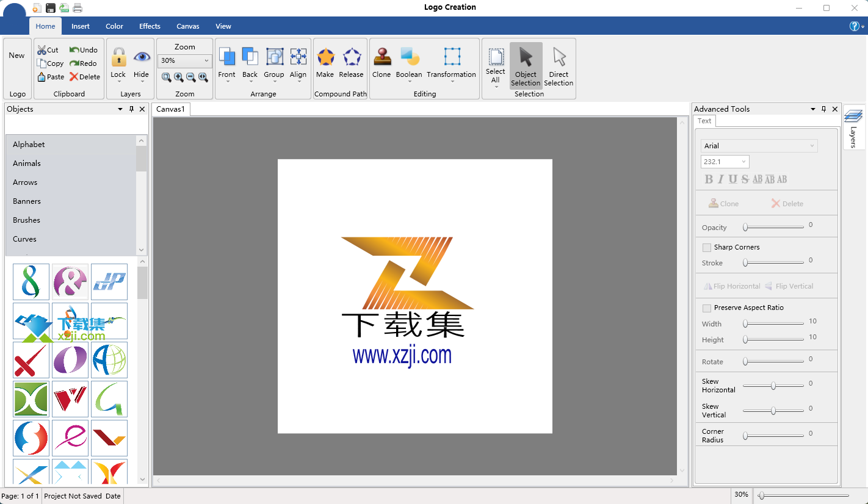Open the help question mark icon
The width and height of the screenshot is (868, 504).
pos(855,26)
